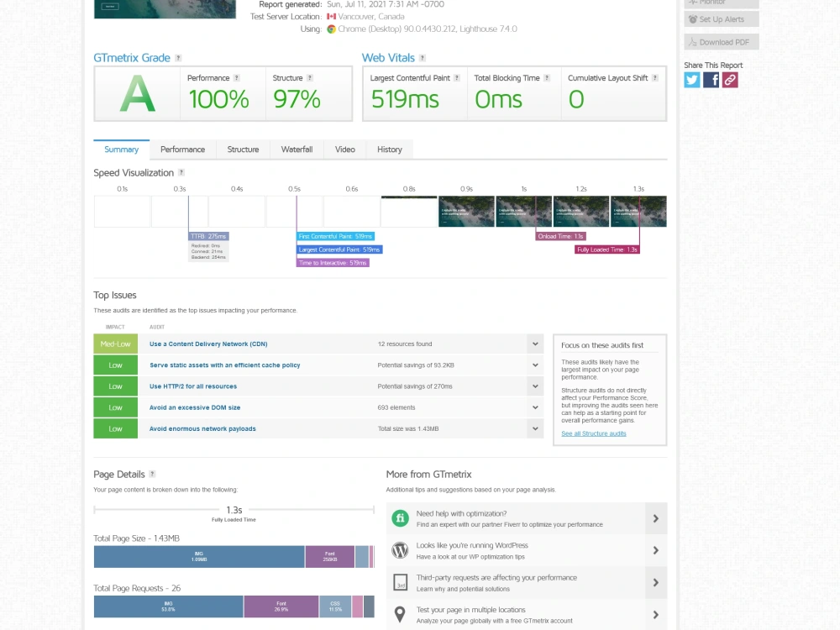Expand enormous network payloads audit row
This screenshot has width=840, height=630.
point(535,428)
